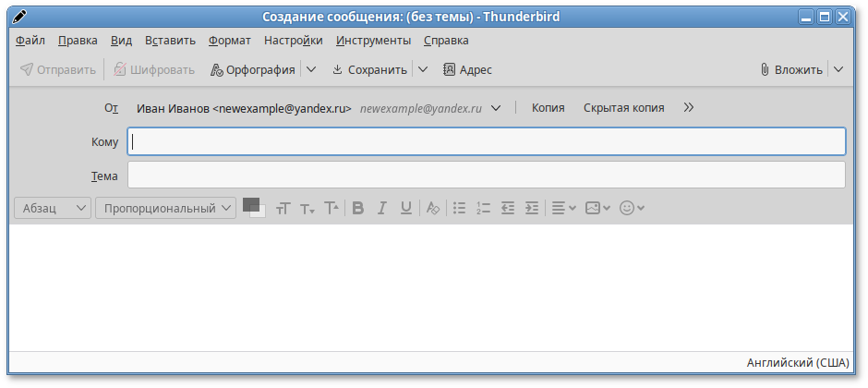Image resolution: width=868 pixels, height=388 pixels.
Task: Open the Вид menu
Action: 121,41
